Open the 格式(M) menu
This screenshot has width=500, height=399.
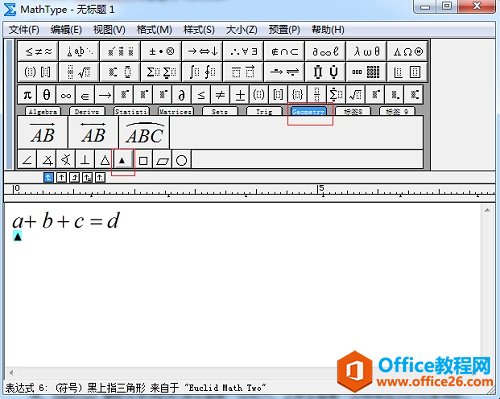coord(154,30)
